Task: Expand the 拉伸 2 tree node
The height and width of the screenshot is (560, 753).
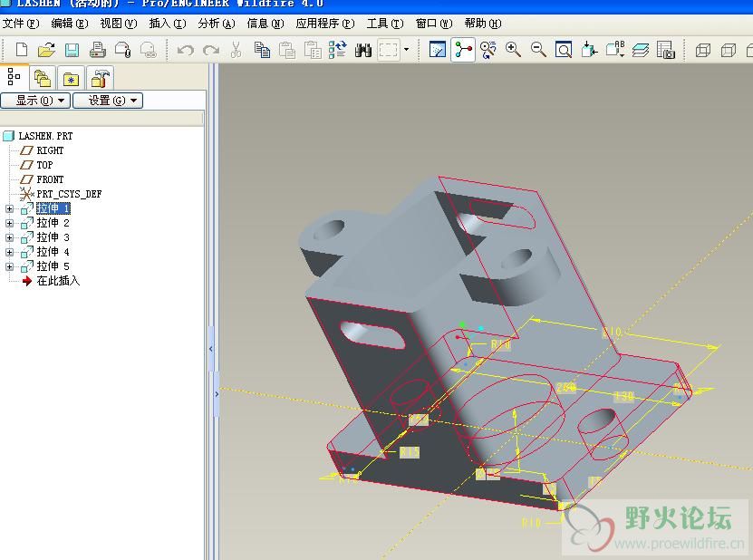Action: 9,223
